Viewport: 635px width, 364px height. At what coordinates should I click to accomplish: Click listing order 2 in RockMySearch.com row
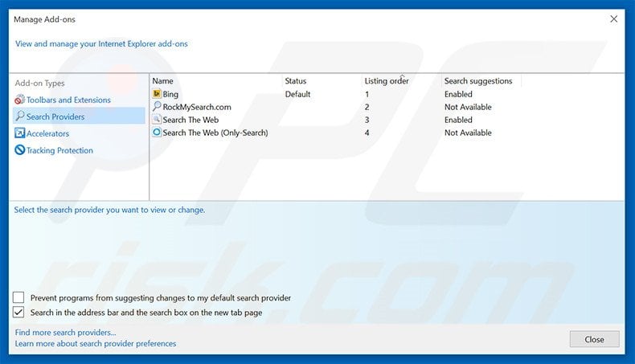367,108
